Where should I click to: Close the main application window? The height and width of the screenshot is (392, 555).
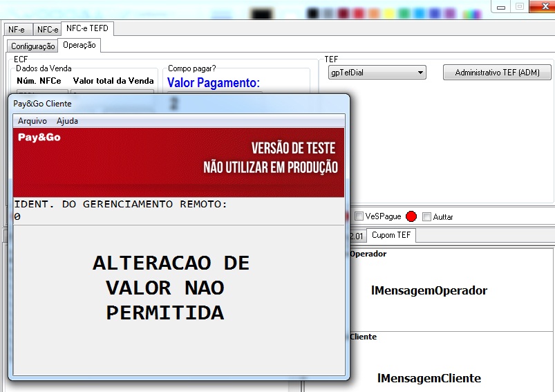pyautogui.click(x=543, y=6)
